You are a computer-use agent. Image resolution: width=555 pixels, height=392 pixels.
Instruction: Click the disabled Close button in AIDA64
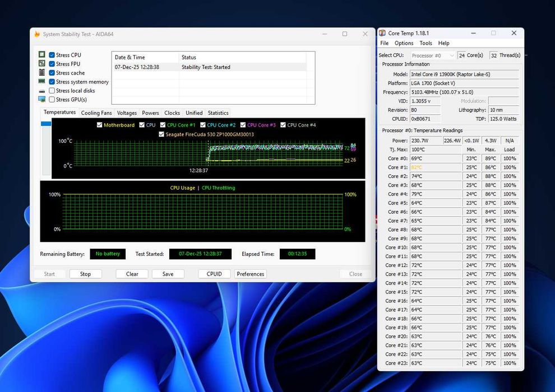coord(355,274)
